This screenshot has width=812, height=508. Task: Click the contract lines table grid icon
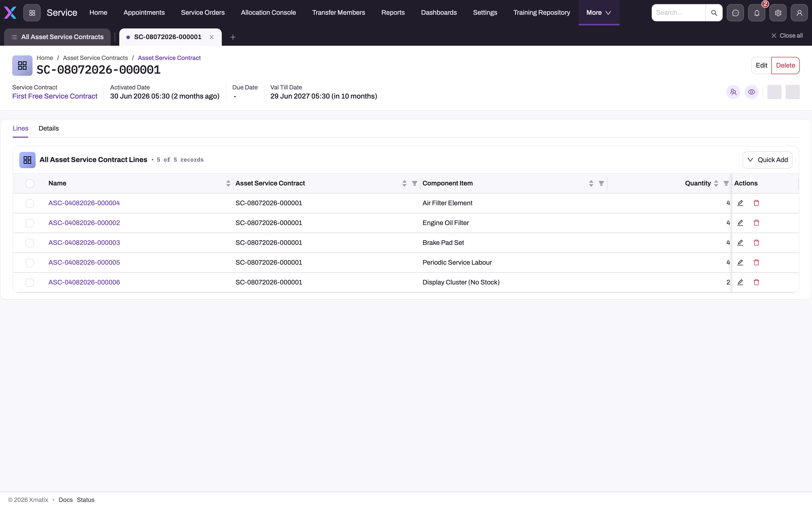coord(27,160)
